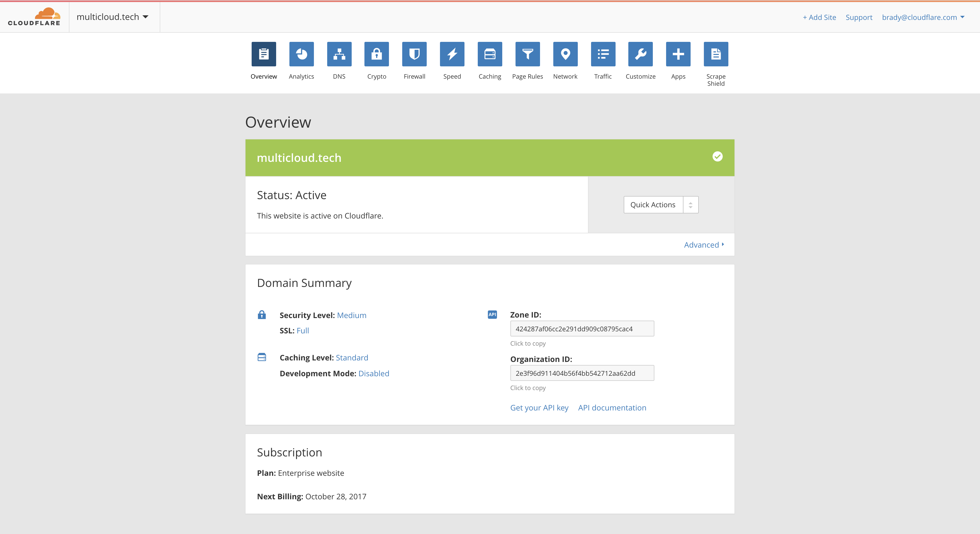Click the multicloud.tech site selector dropdown
The height and width of the screenshot is (534, 980).
click(112, 16)
